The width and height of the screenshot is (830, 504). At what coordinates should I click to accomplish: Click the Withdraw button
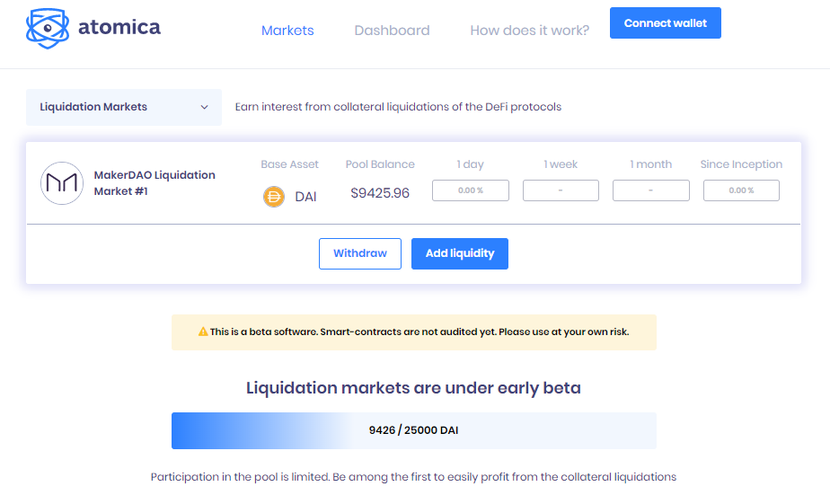360,253
